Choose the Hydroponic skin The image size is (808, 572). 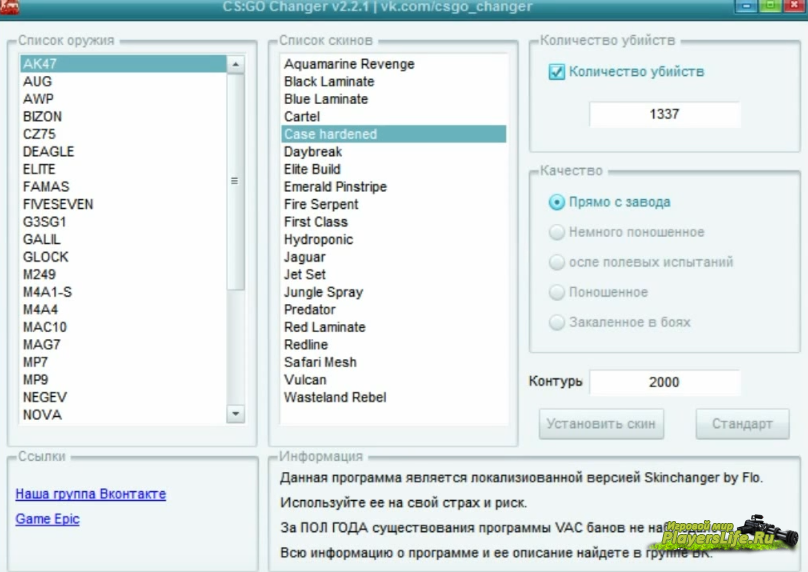(x=394, y=239)
